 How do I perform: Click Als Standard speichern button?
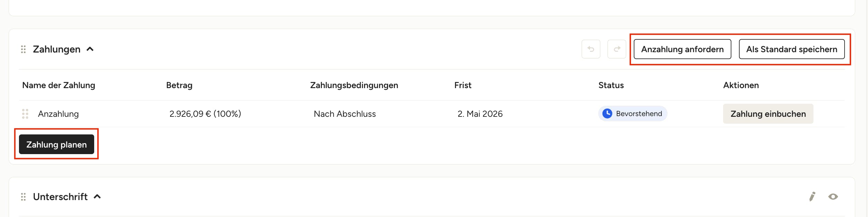pos(791,49)
